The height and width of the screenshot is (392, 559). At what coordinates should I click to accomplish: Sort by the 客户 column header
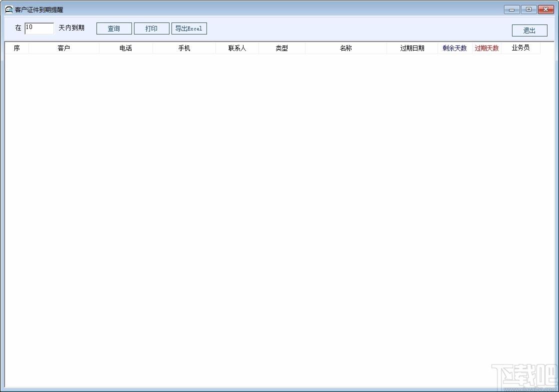64,48
